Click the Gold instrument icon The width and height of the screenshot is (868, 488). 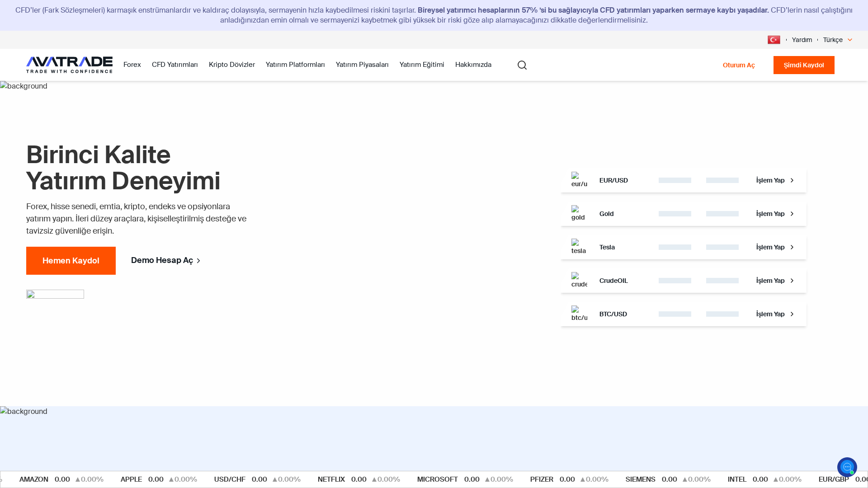click(579, 213)
